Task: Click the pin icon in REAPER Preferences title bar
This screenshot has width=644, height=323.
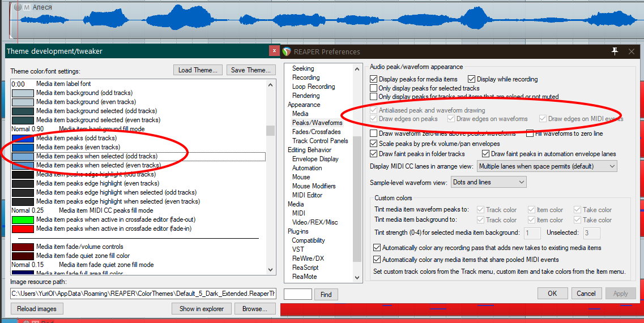Action: (615, 51)
